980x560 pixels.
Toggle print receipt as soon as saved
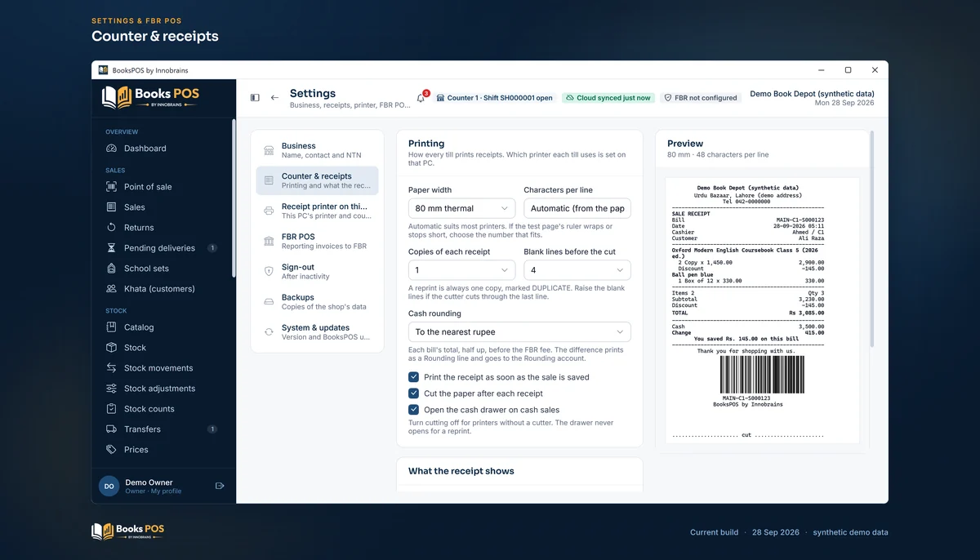click(x=414, y=377)
